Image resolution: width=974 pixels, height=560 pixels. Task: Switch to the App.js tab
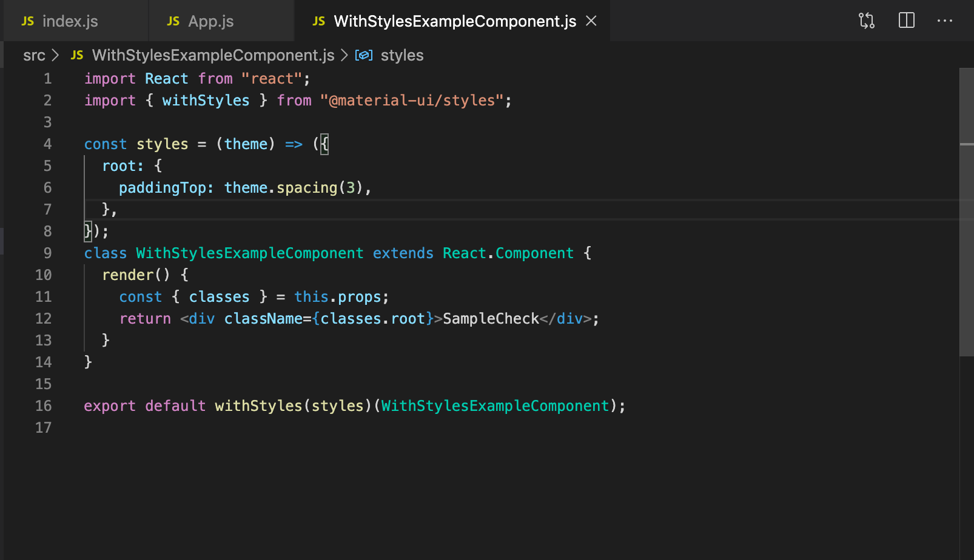point(211,21)
